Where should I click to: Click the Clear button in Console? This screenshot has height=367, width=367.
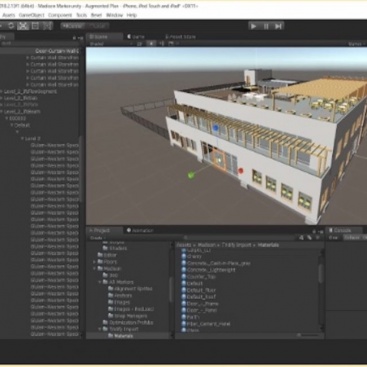point(334,237)
